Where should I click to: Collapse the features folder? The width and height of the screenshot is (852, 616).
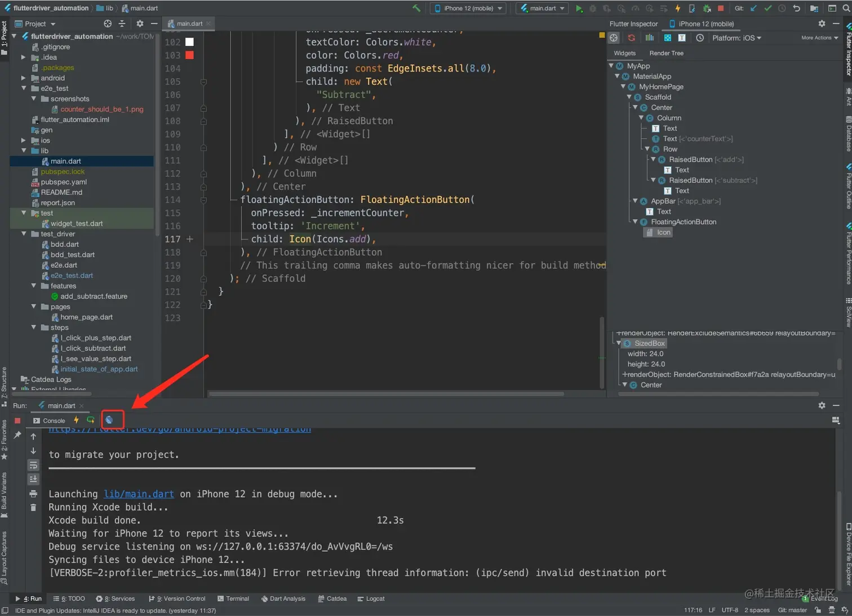34,286
